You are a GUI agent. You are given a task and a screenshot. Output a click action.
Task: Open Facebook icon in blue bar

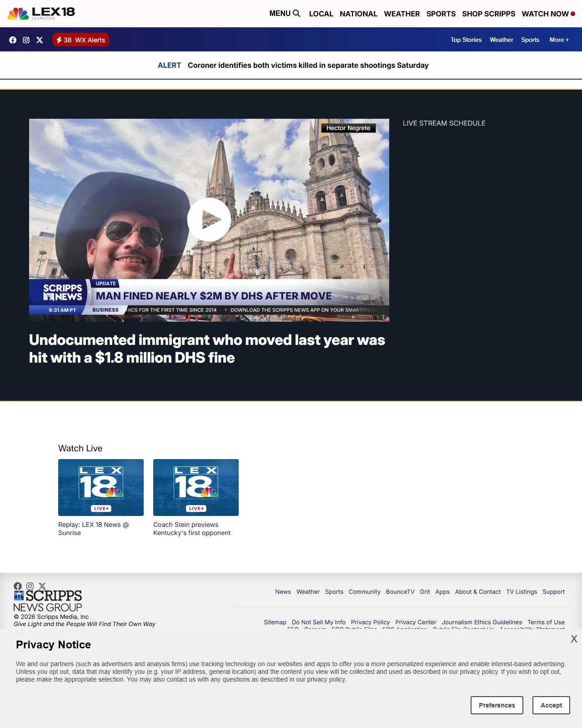click(13, 40)
